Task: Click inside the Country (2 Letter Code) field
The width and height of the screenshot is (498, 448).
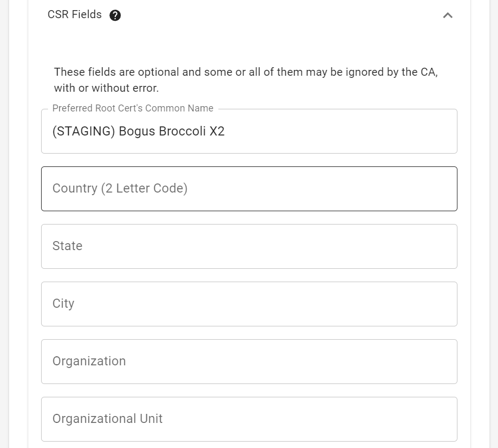Action: point(249,188)
